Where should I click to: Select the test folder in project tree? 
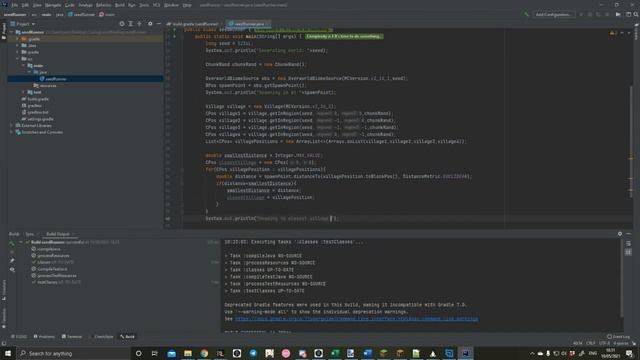34,92
